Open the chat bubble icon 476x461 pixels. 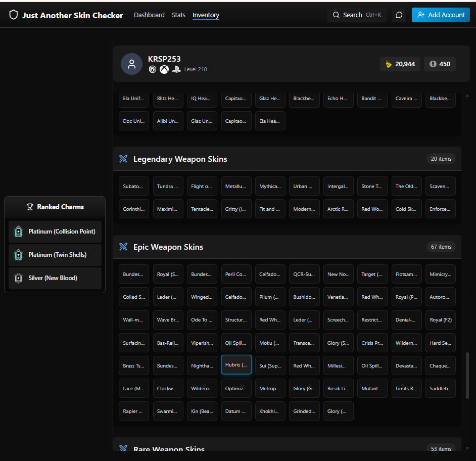click(x=399, y=15)
